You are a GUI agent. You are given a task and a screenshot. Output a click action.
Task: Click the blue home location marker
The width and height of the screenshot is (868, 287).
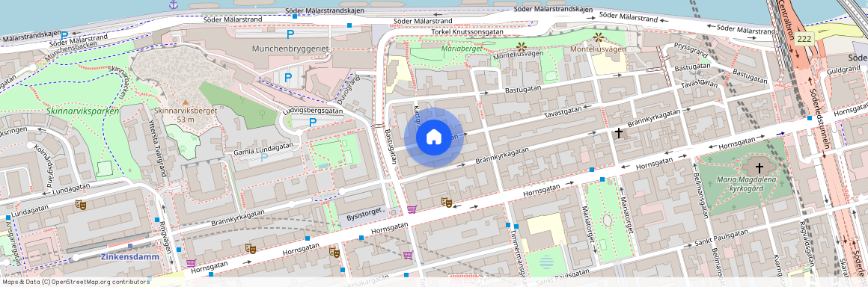tap(433, 138)
